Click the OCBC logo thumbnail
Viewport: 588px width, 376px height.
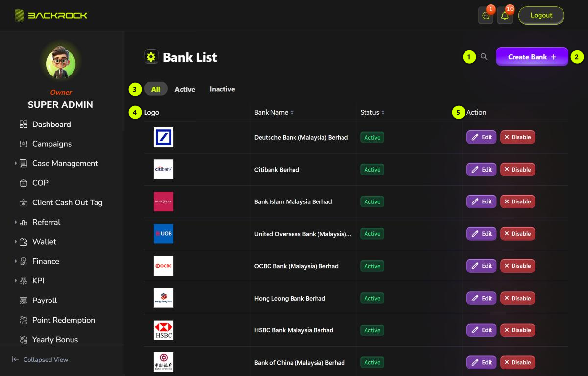coord(164,266)
